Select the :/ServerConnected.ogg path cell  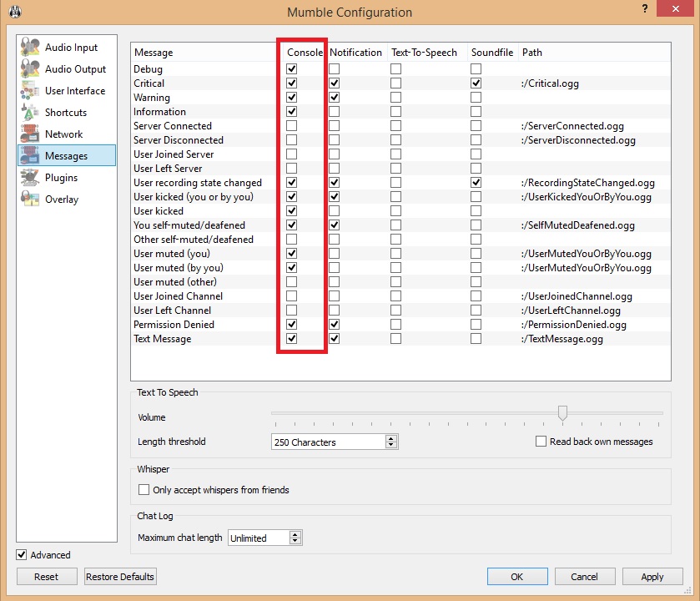(573, 126)
